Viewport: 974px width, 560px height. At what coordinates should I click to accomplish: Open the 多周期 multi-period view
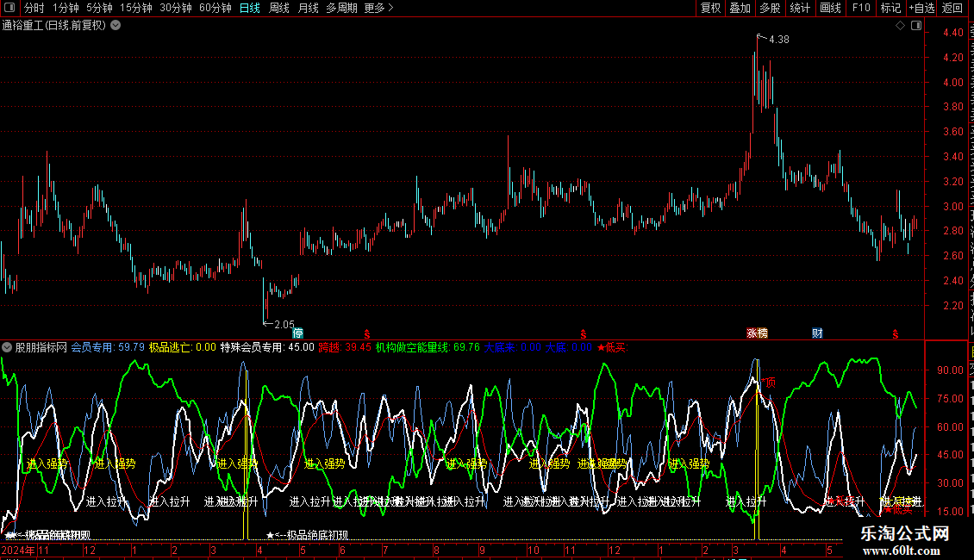(x=341, y=8)
